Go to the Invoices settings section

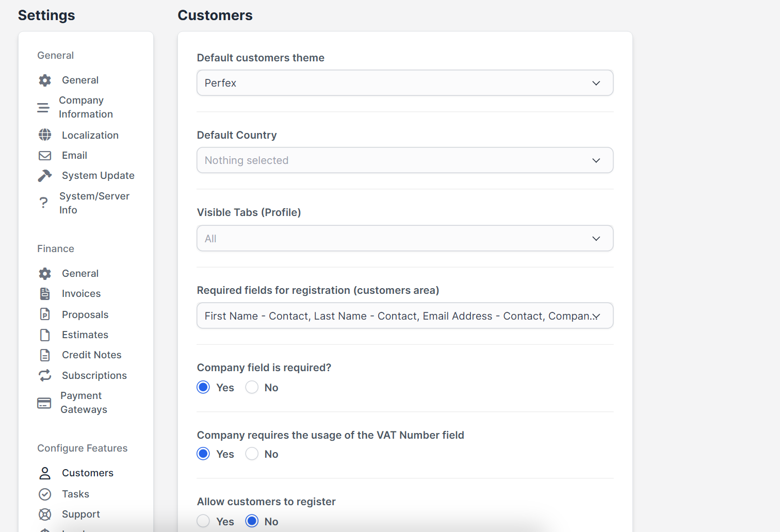click(x=82, y=294)
